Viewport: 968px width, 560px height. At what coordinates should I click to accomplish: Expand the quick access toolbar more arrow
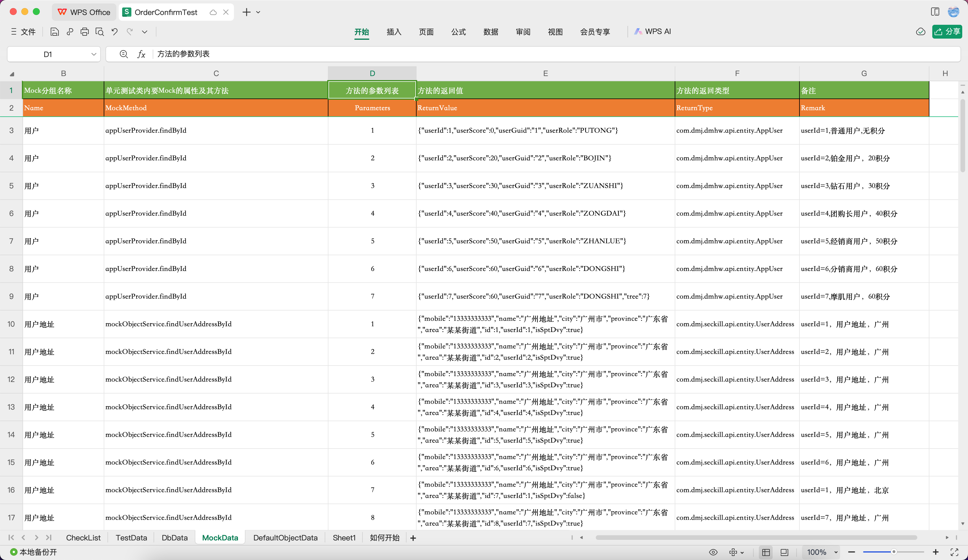tap(144, 32)
